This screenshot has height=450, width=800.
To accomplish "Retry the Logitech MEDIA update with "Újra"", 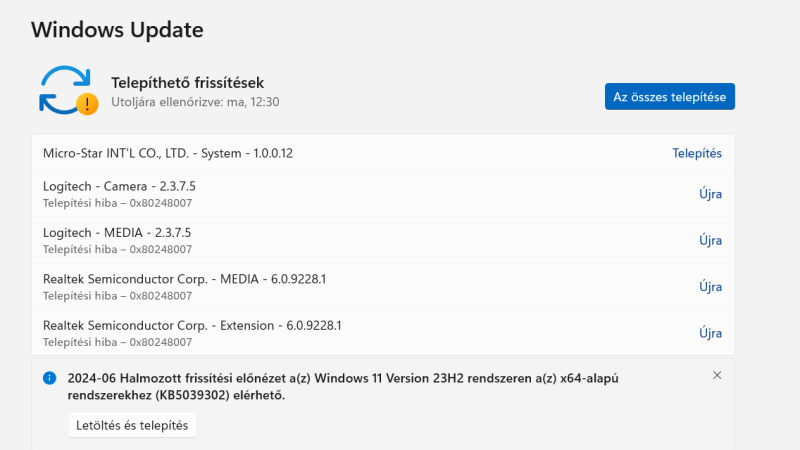I will (x=710, y=240).
